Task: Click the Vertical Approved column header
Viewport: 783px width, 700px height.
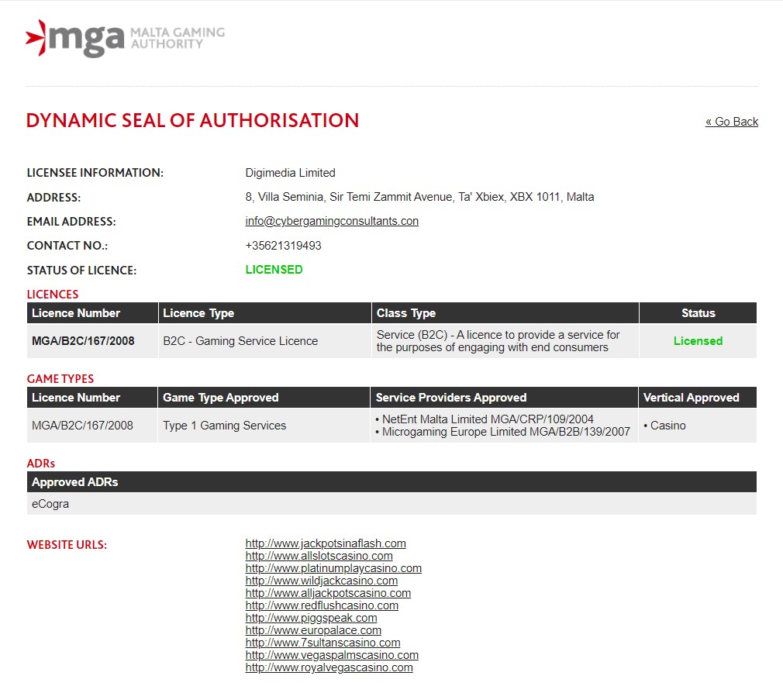Action: point(698,398)
